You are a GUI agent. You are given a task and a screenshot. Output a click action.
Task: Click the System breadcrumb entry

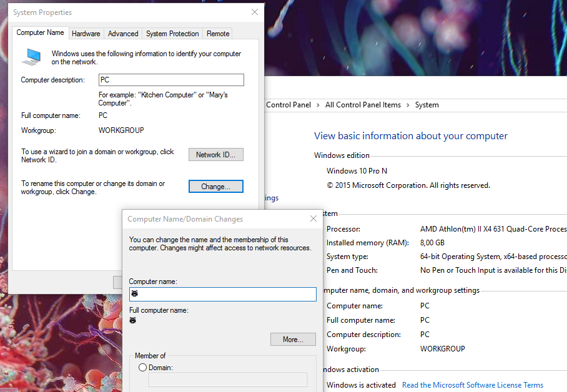tap(426, 105)
